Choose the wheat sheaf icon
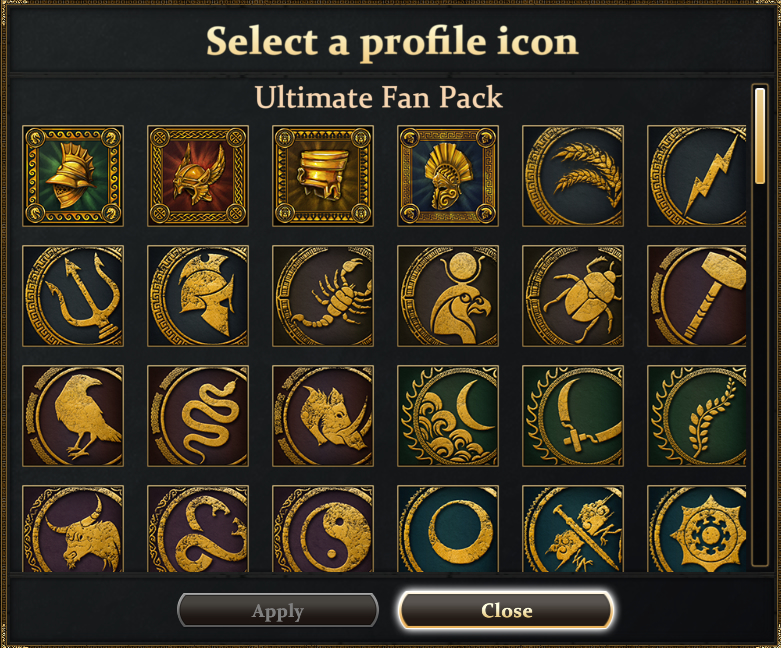 pos(573,175)
